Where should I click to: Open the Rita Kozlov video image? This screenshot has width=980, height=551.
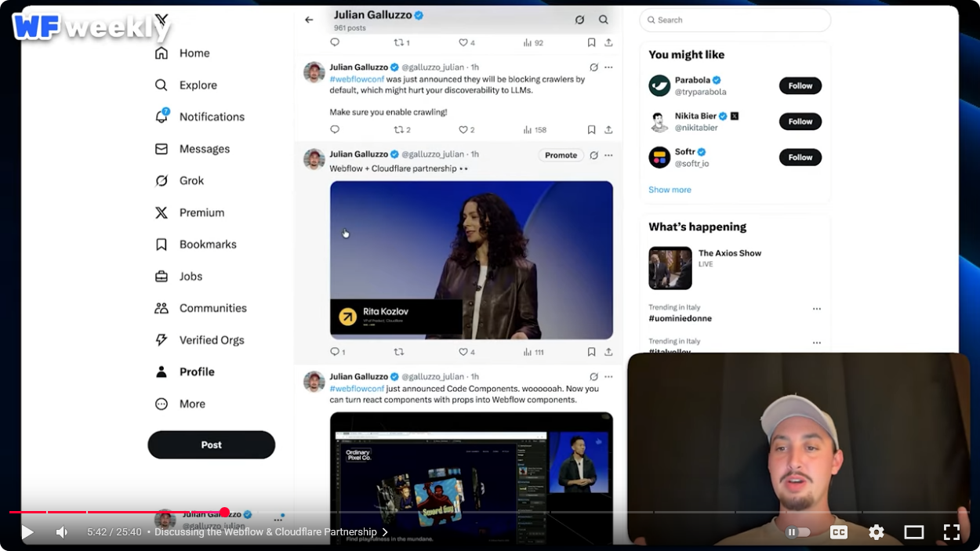point(471,259)
